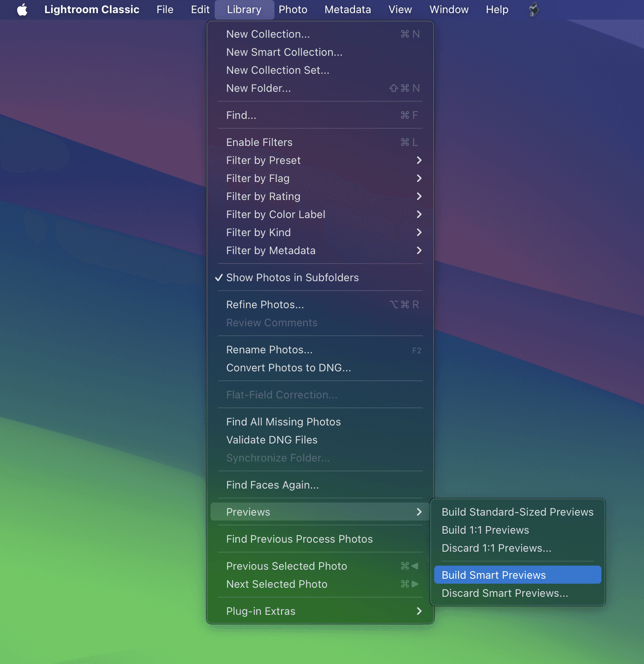Select Find All Missing Photos
The image size is (644, 664).
point(320,422)
